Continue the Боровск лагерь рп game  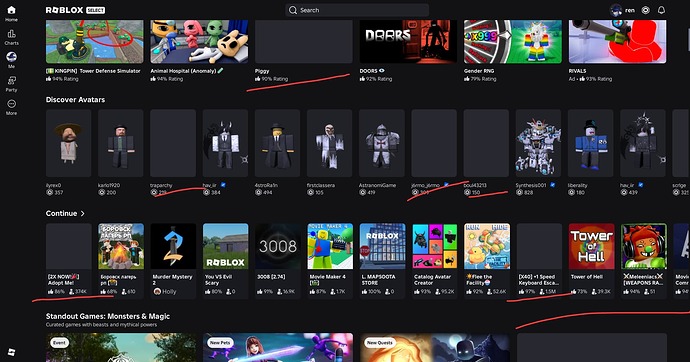[121, 260]
